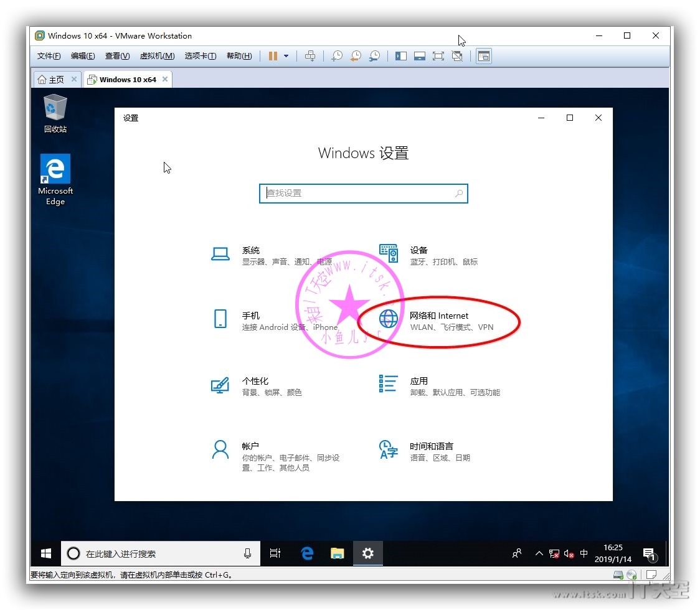Click the Settings gear on the taskbar
The width and height of the screenshot is (700, 610).
pyautogui.click(x=368, y=553)
